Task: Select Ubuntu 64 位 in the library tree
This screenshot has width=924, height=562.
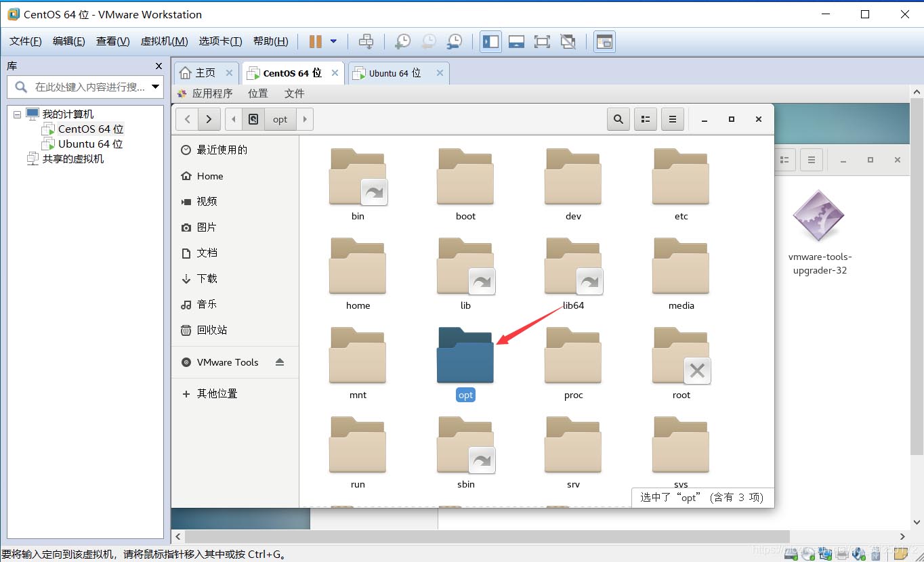Action: 91,144
